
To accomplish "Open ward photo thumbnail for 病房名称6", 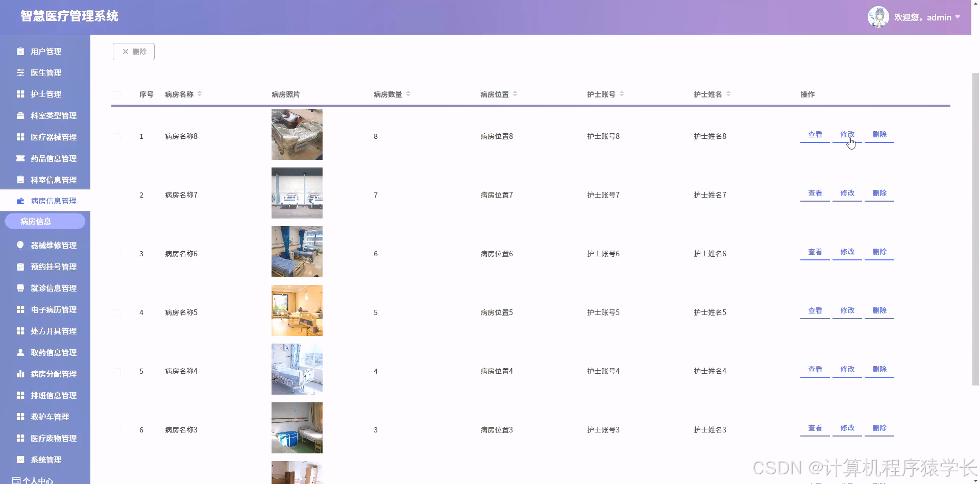I will 297,252.
